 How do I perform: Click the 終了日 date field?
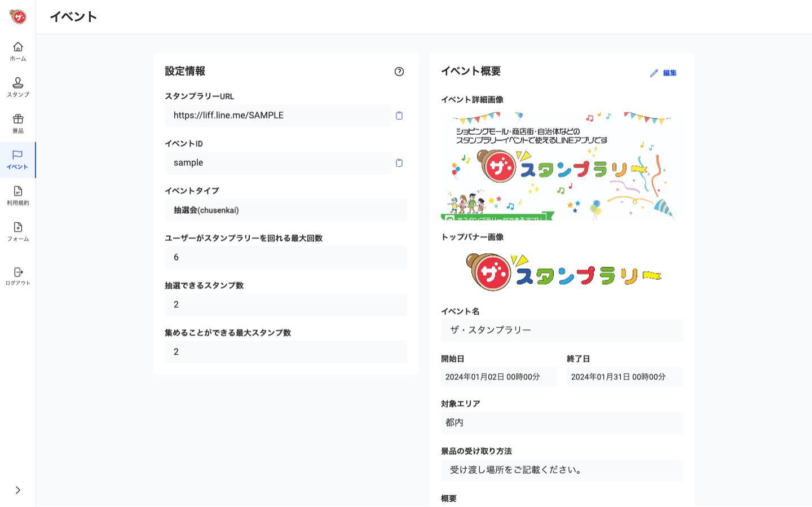pyautogui.click(x=624, y=377)
